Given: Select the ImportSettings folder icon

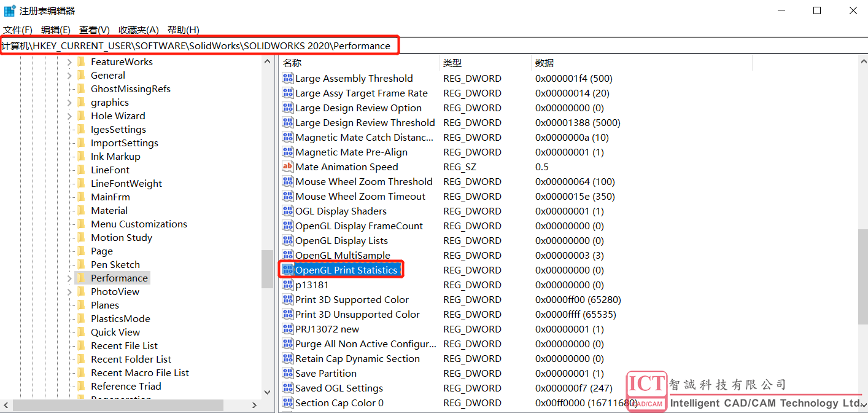Looking at the screenshot, I should pyautogui.click(x=81, y=143).
